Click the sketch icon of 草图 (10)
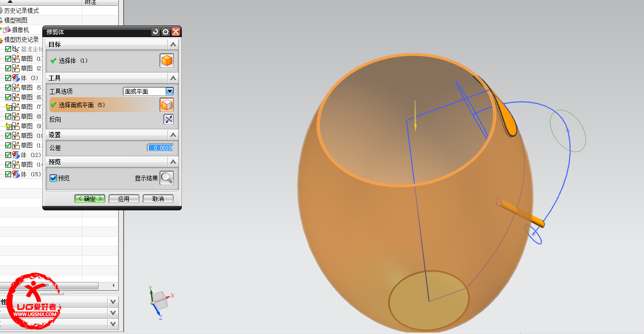The width and height of the screenshot is (644, 334). point(15,136)
